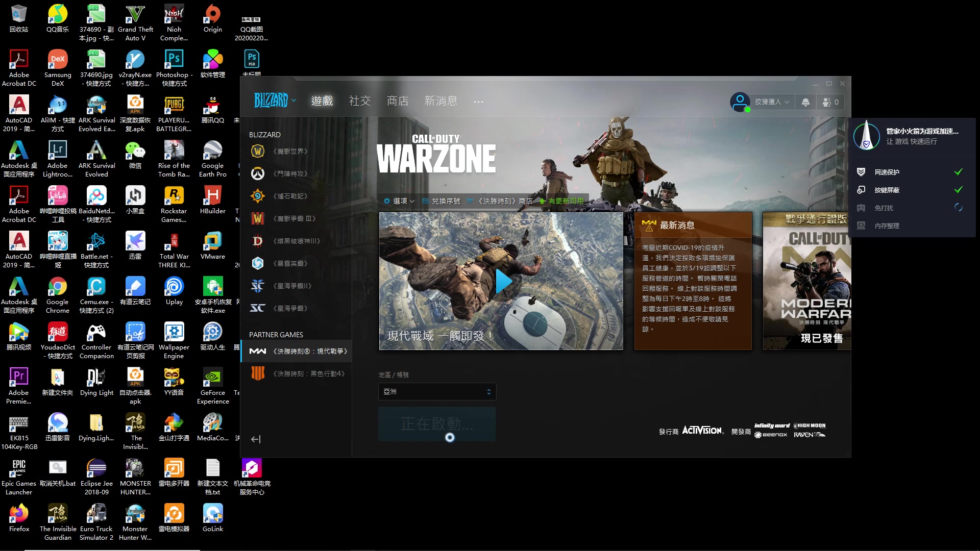This screenshot has height=551, width=980.
Task: Select Heroes of the Storm (暴雪英霸) icon
Action: [x=258, y=263]
